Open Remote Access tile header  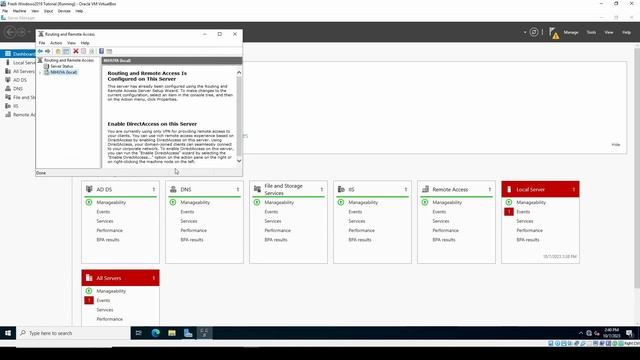click(456, 189)
